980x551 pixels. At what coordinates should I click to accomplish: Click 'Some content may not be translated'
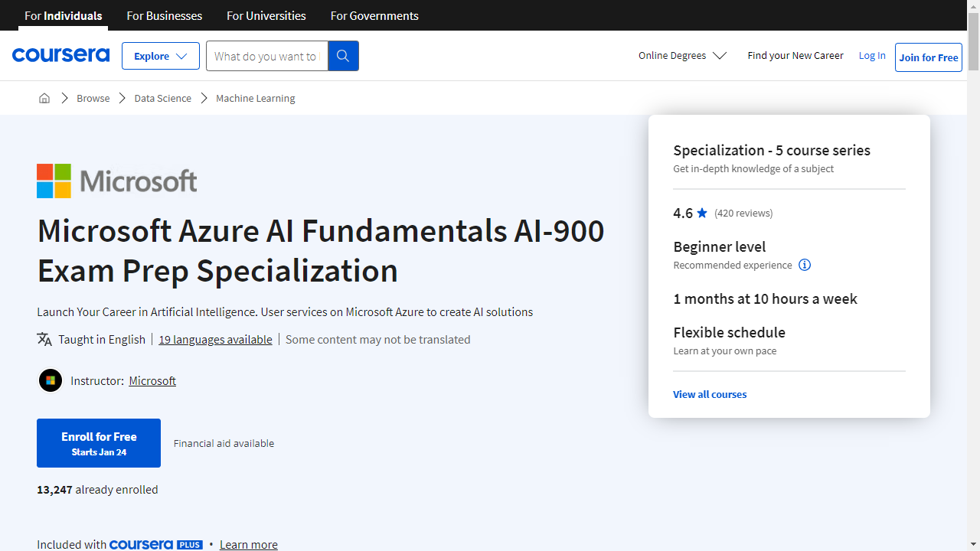pos(378,339)
